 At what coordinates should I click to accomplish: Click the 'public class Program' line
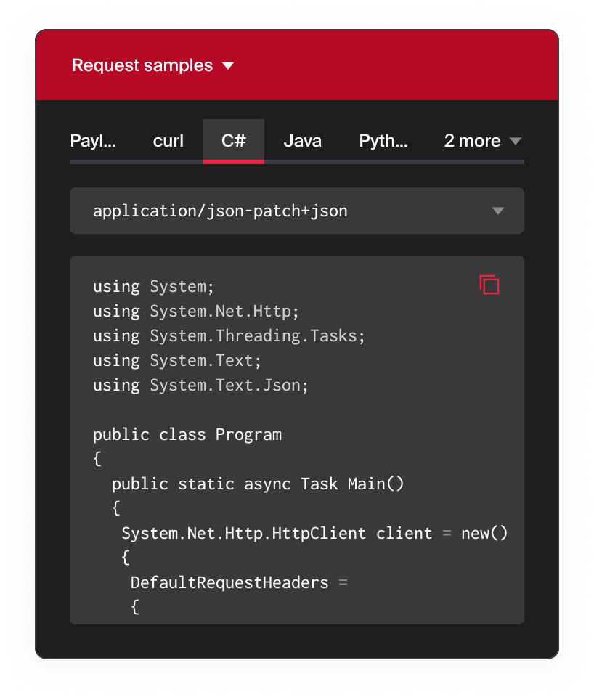[187, 435]
